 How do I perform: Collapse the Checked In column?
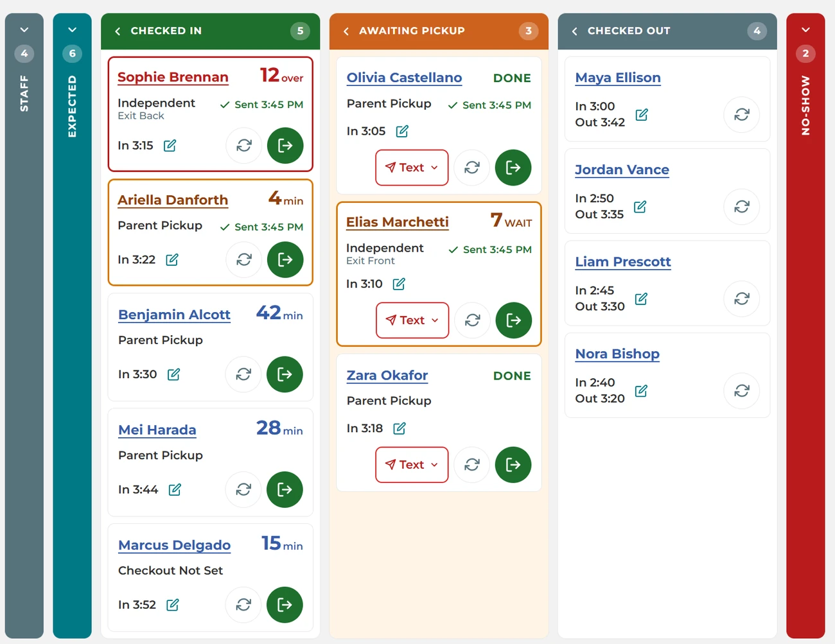pyautogui.click(x=118, y=31)
